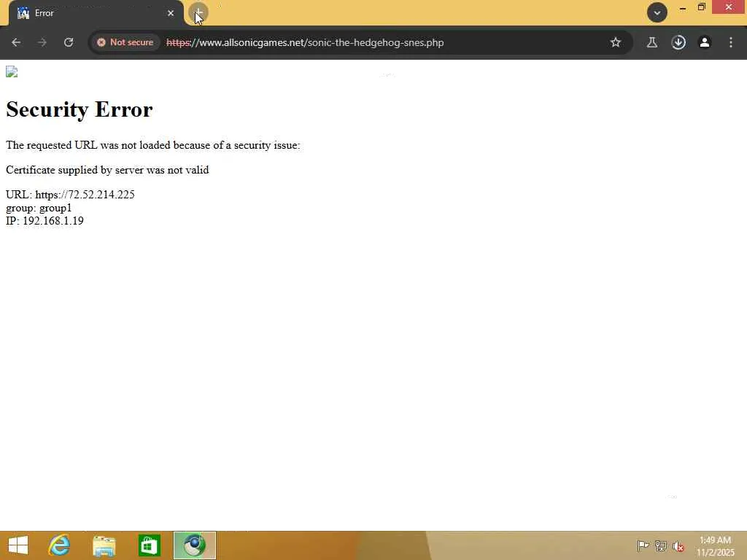Image resolution: width=747 pixels, height=560 pixels.
Task: Open network status icon in tray
Action: click(661, 545)
